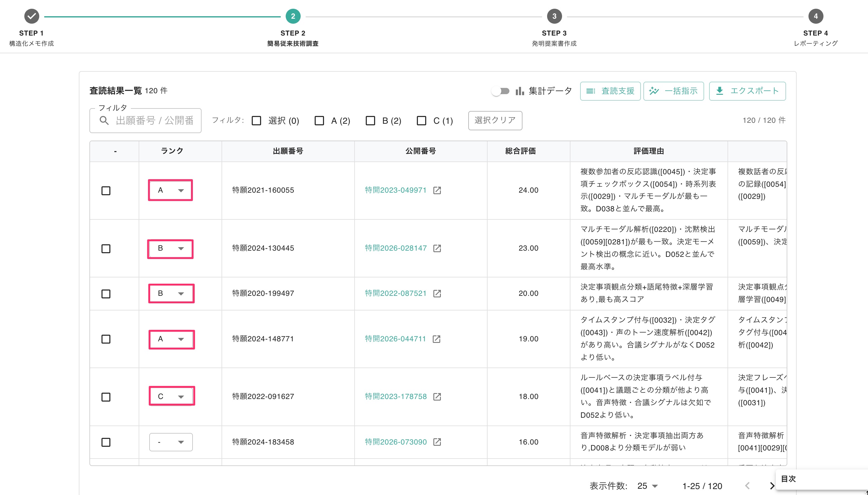Click the 簡易従来技術調査 step label

tap(293, 44)
